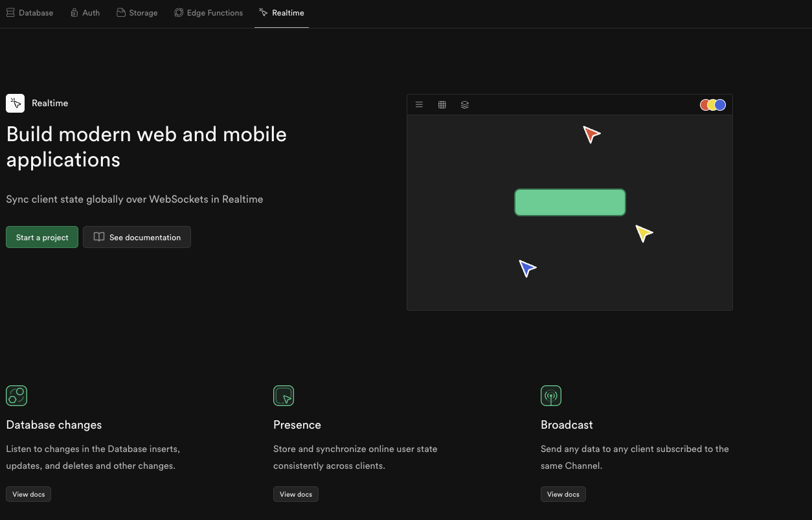View docs for Broadcast
This screenshot has height=520, width=812.
[x=563, y=494]
